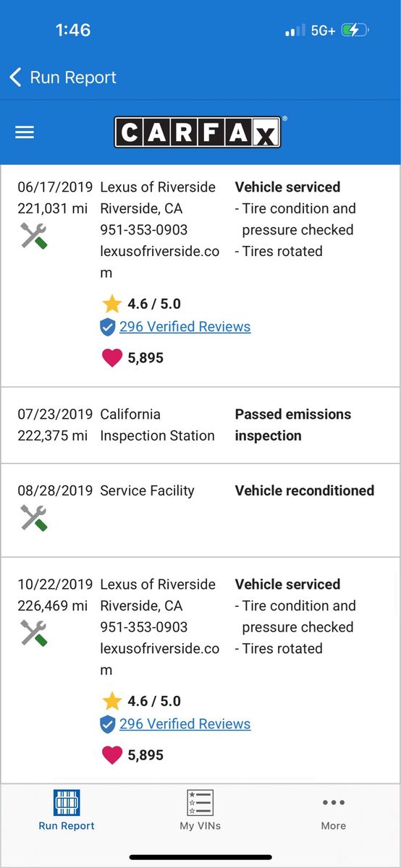Tap the wrench icon under 10/22/2019
Image resolution: width=401 pixels, height=868 pixels.
[x=34, y=633]
